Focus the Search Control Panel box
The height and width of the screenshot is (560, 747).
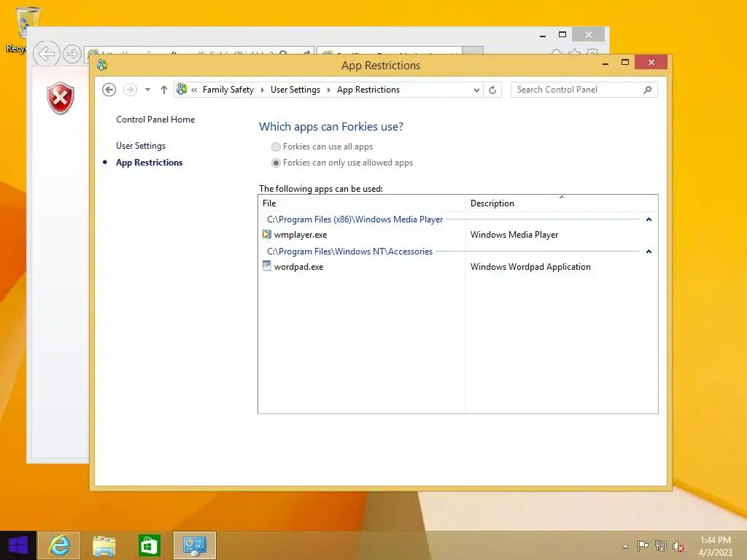coord(584,90)
